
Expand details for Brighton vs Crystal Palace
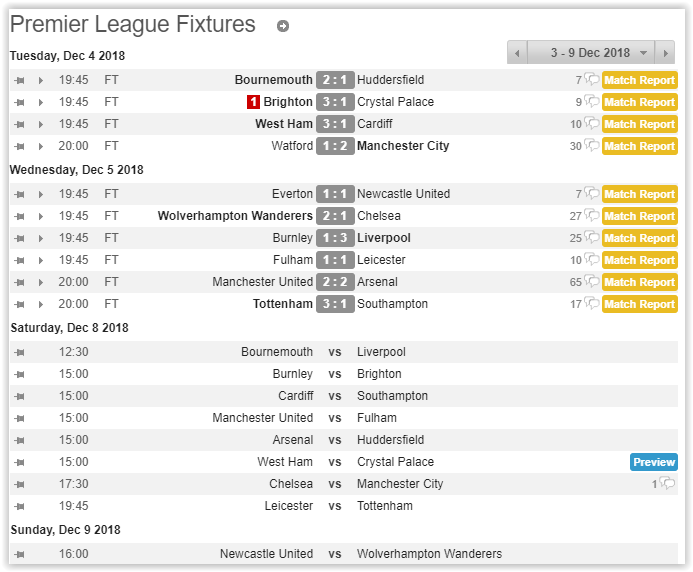coord(41,102)
